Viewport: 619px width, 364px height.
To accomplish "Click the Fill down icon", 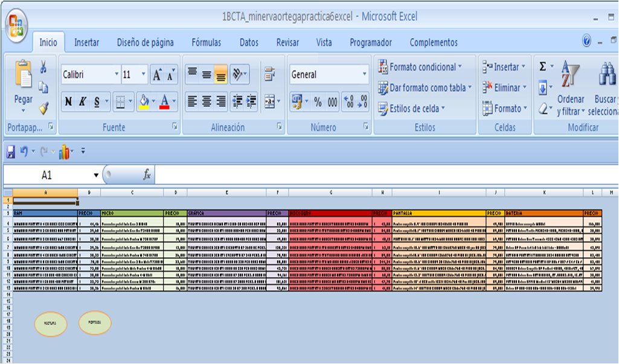I will pos(543,88).
